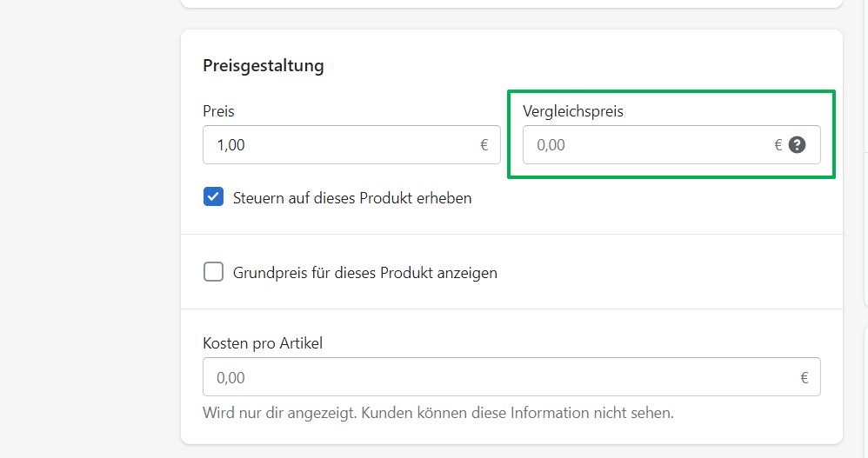Select the 1,00 value text in Preis
This screenshot has width=868, height=458.
click(x=230, y=145)
